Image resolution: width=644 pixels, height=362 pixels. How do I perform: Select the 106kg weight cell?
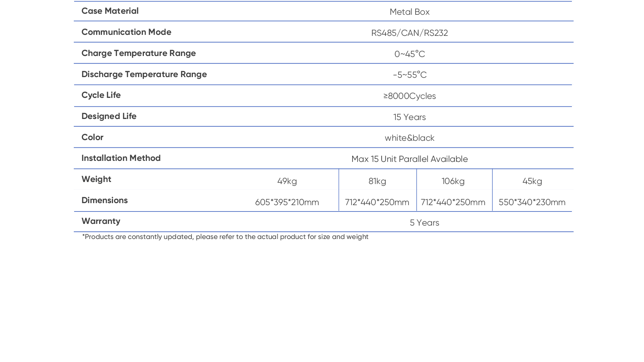click(x=453, y=181)
